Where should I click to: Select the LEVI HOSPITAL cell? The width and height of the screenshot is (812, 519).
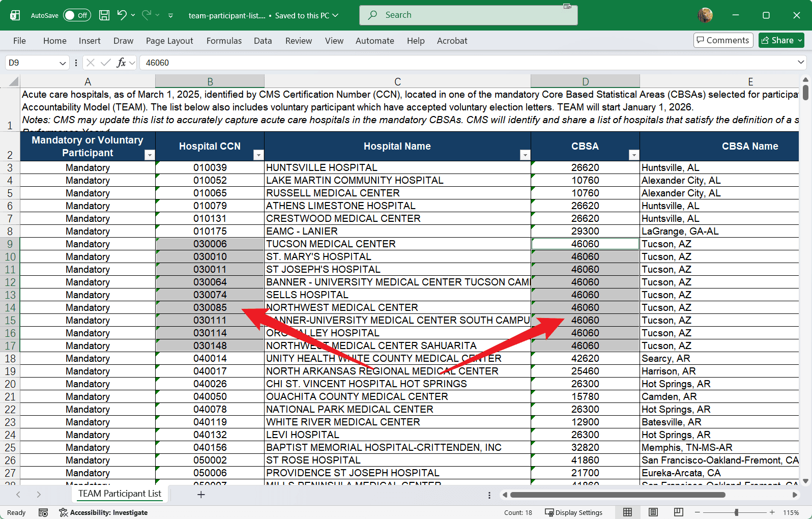point(397,435)
